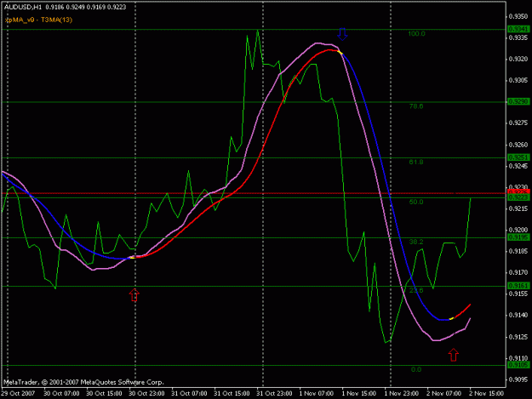
Task: Click 0.9110 on the price scale
Action: point(518,358)
